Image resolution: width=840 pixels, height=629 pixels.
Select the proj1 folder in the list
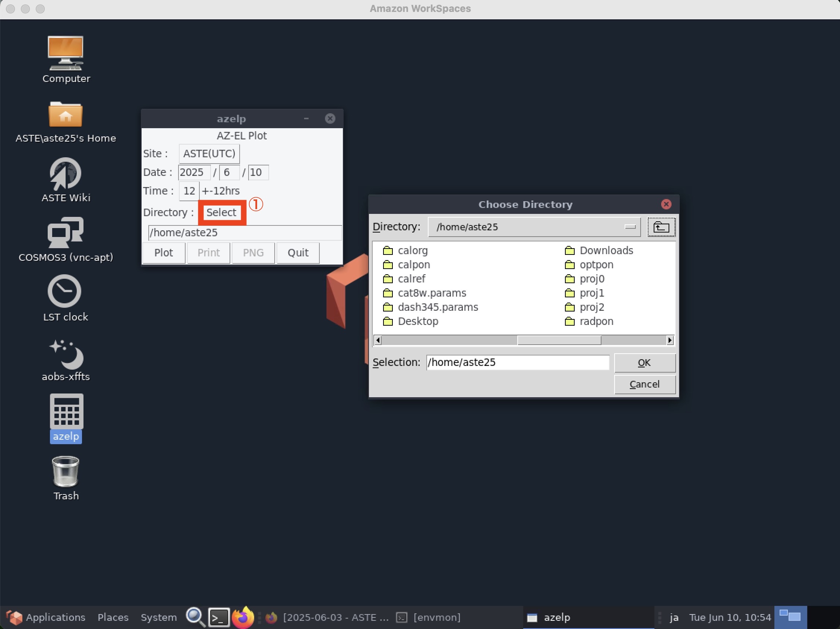click(591, 293)
